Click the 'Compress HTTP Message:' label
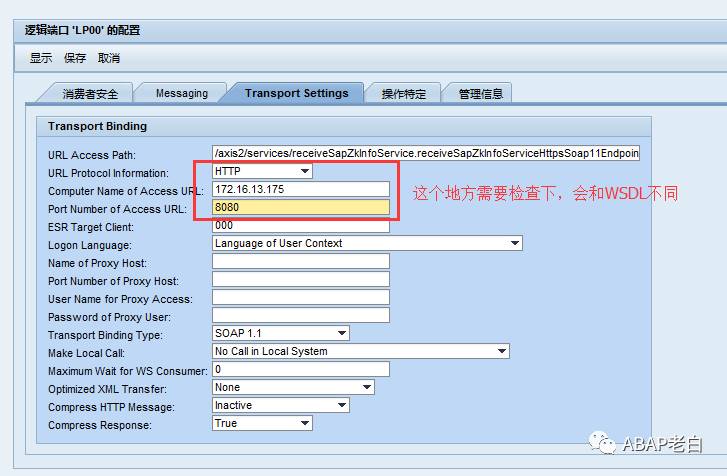Viewport: 727px width, 476px height. coord(111,407)
